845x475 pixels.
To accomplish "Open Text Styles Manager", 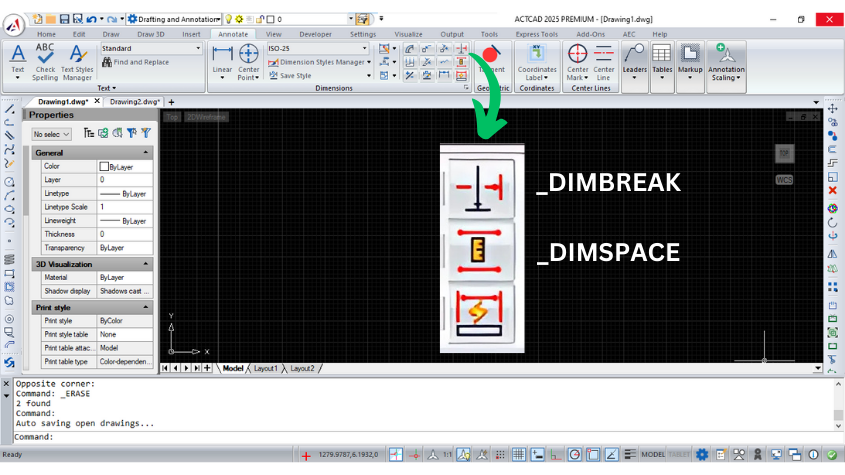I will pos(77,62).
